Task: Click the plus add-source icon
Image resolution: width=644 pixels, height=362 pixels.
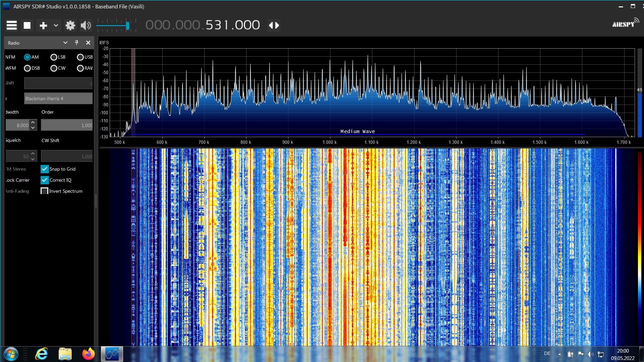Action: click(43, 25)
